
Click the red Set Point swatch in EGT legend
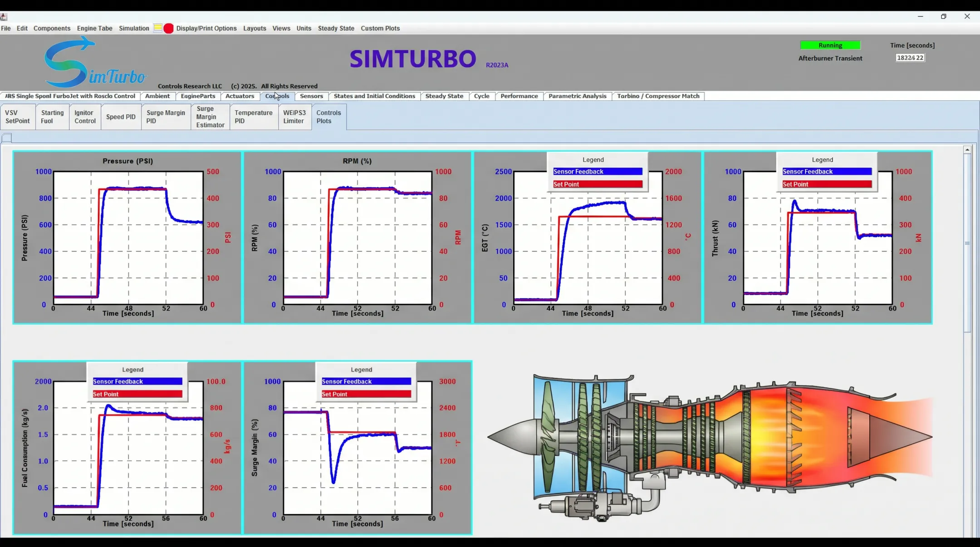(598, 184)
